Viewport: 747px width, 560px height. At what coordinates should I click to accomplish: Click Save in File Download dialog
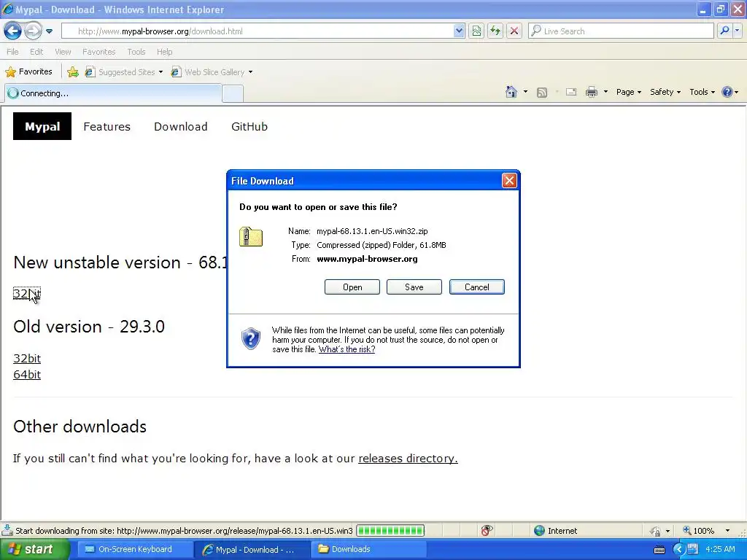(414, 287)
